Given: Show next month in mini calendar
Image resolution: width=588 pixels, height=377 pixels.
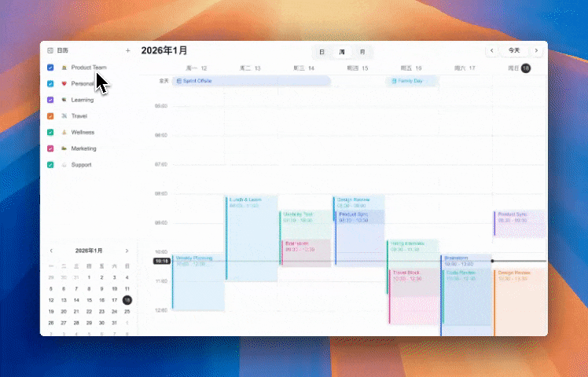Looking at the screenshot, I should point(127,251).
